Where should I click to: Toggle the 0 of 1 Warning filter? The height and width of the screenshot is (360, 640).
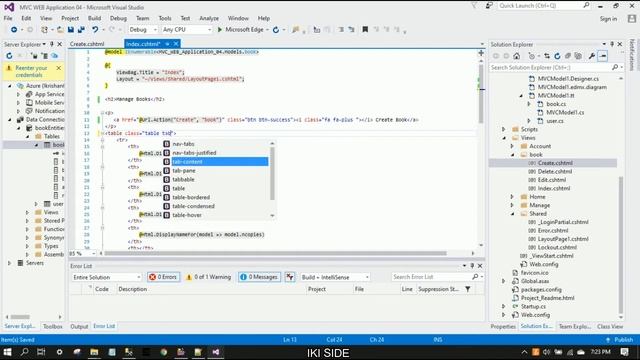pyautogui.click(x=209, y=277)
